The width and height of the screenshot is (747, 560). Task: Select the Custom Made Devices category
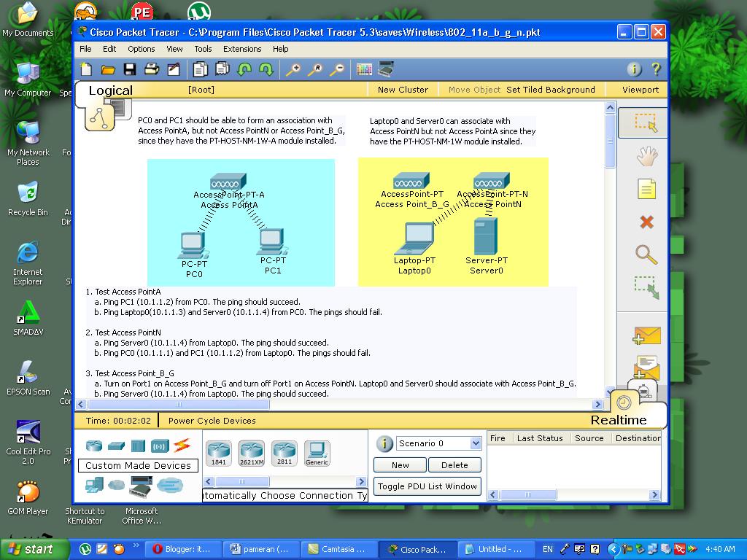coord(141,486)
